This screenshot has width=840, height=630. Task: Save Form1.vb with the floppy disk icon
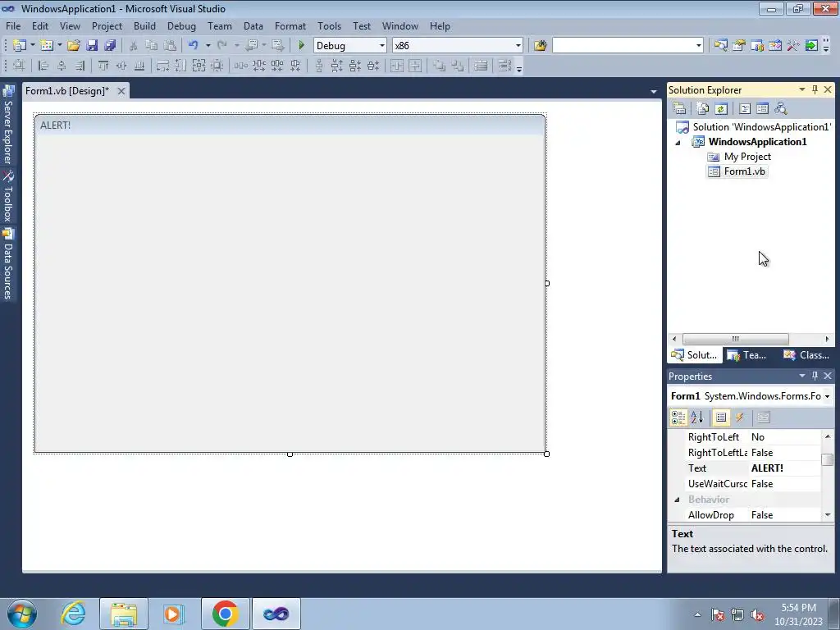pos(92,46)
